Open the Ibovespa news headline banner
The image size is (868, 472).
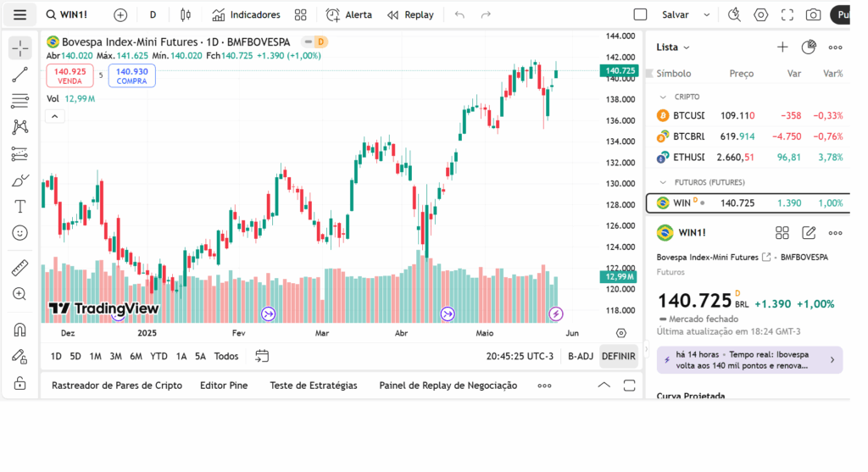click(749, 359)
